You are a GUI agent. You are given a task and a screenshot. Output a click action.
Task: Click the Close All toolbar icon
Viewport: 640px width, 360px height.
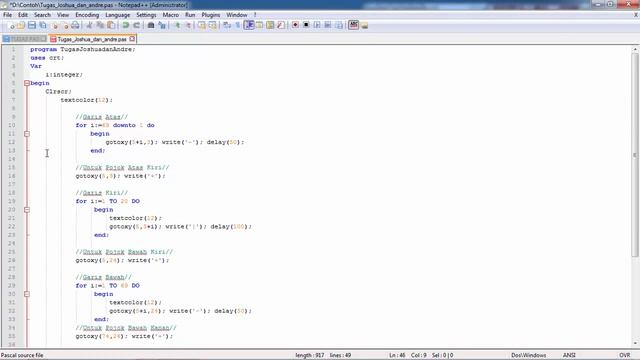click(65, 25)
